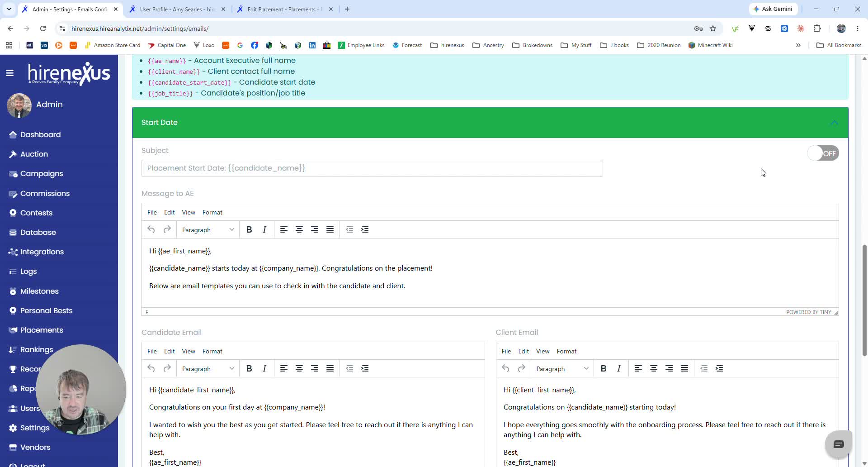Click the page vertical scrollbar

click(864, 300)
